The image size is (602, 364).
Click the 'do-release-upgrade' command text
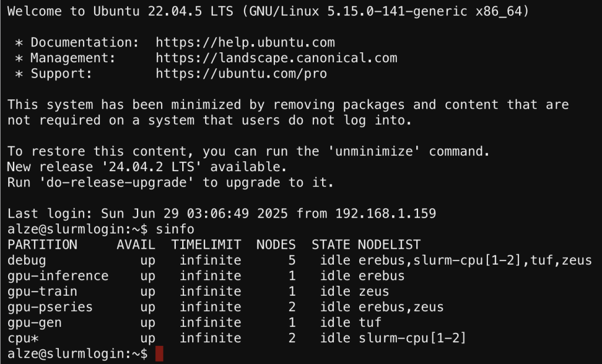point(117,182)
